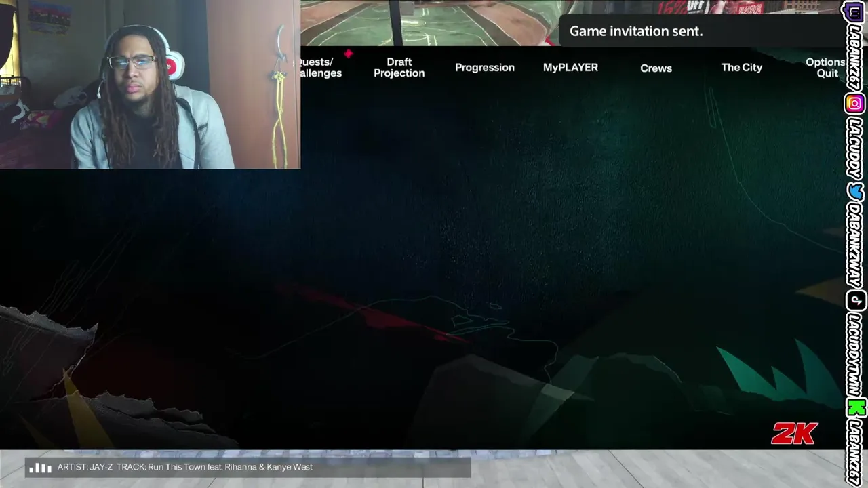Open the Crews tab
The width and height of the screenshot is (868, 488).
656,68
